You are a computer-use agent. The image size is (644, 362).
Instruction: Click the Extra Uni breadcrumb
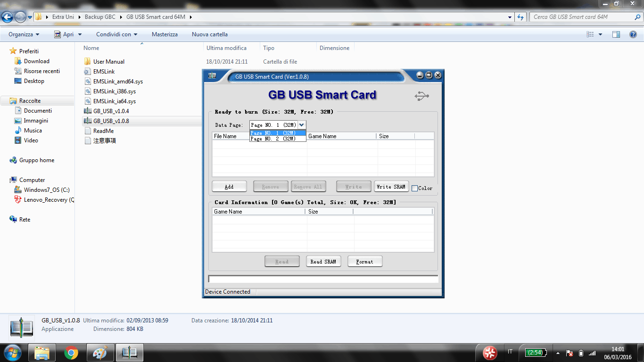63,17
